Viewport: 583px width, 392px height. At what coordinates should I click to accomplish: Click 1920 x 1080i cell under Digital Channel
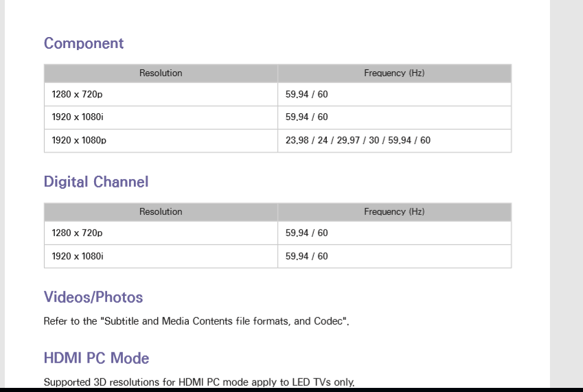77,256
